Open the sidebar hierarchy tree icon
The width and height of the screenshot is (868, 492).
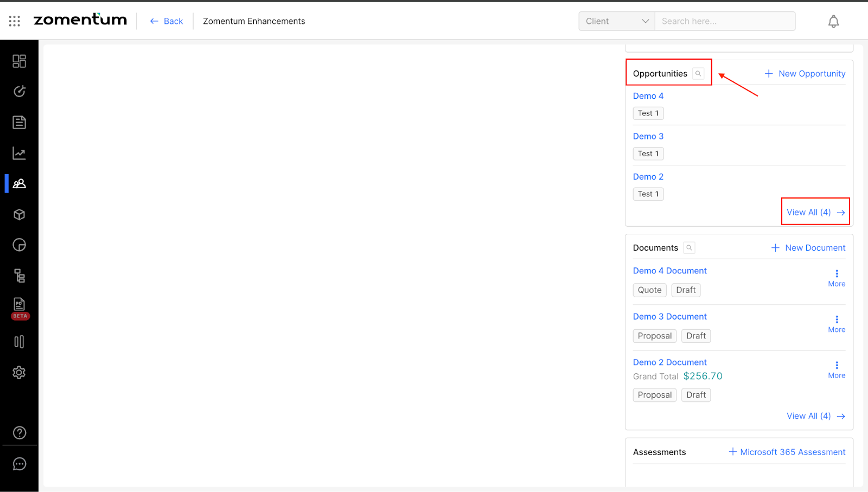pos(20,276)
